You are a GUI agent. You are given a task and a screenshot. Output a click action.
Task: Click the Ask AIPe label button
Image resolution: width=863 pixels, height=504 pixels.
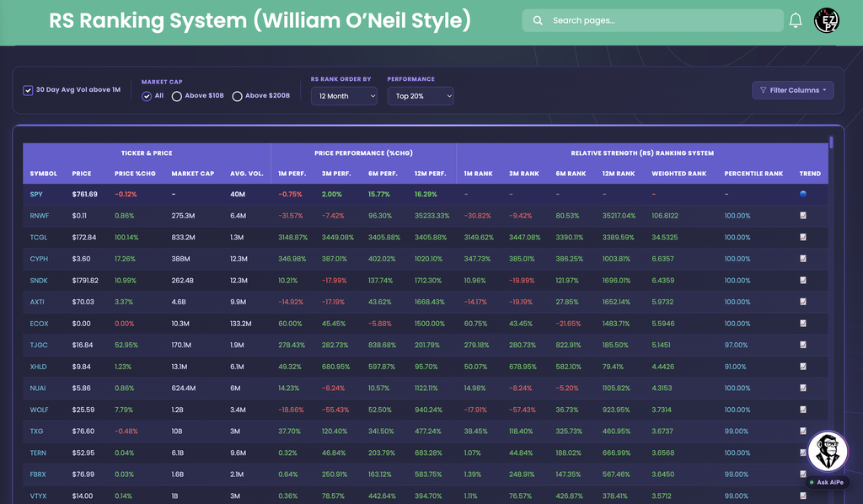click(x=828, y=482)
